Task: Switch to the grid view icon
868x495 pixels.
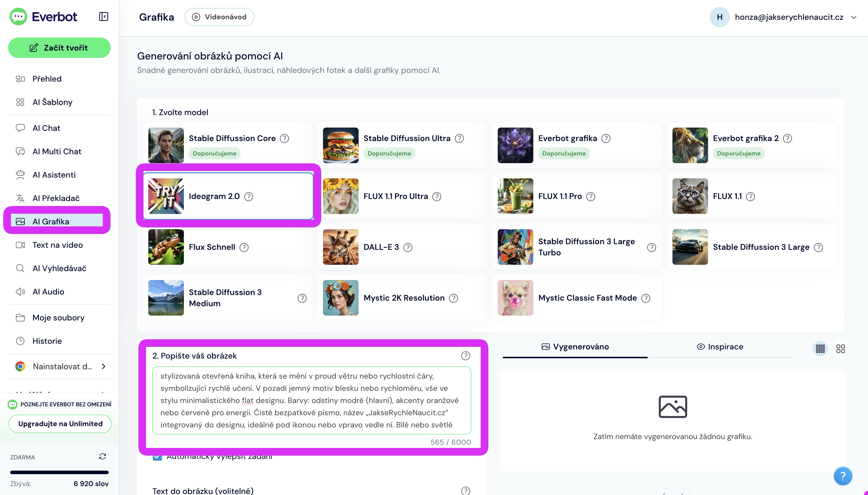Action: (x=841, y=348)
